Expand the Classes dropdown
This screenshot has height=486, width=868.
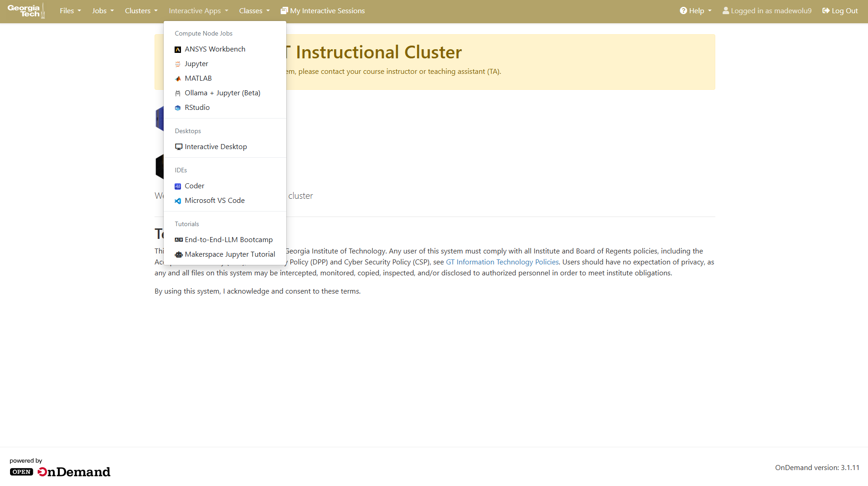[x=254, y=10]
